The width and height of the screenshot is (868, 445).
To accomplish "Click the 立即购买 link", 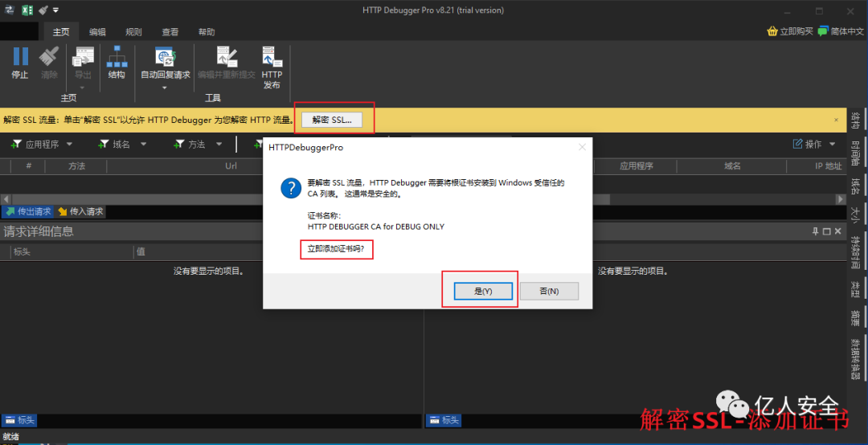I will [796, 31].
